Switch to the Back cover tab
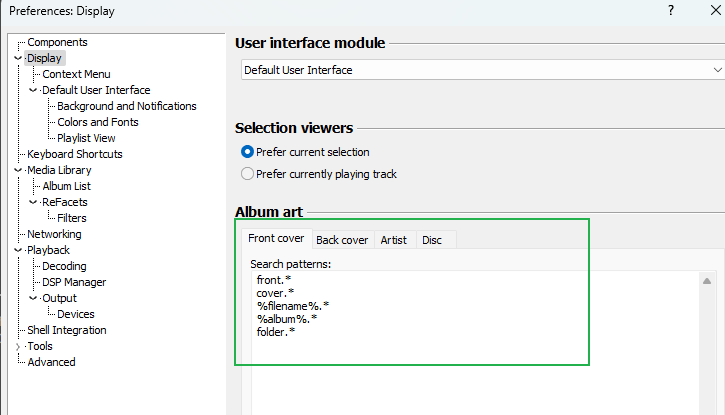 tap(342, 240)
